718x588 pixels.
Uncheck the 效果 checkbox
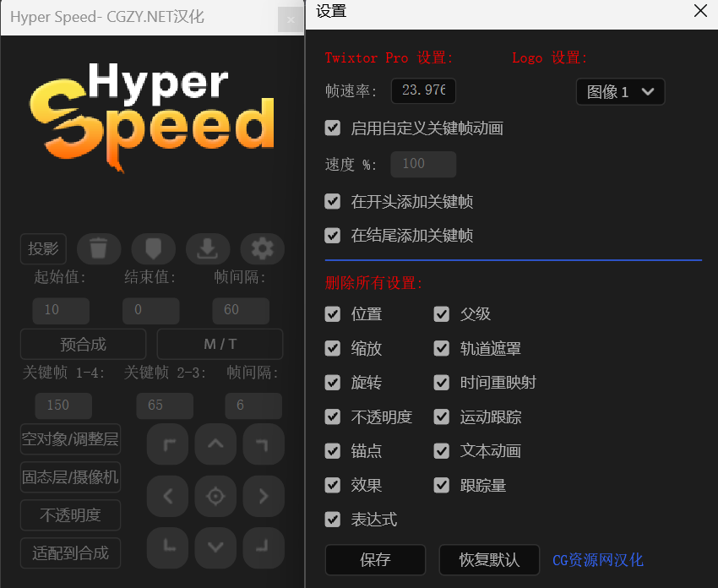point(333,485)
